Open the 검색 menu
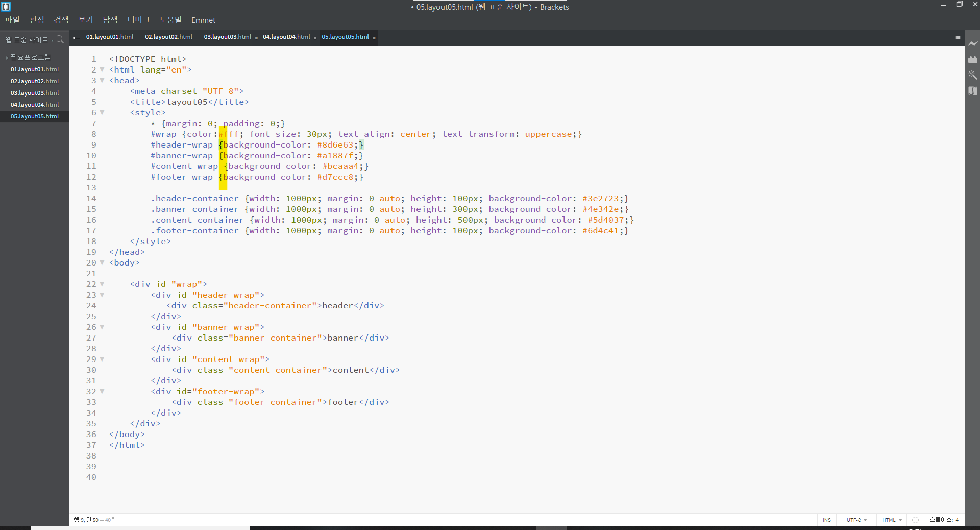This screenshot has width=980, height=530. coord(61,20)
